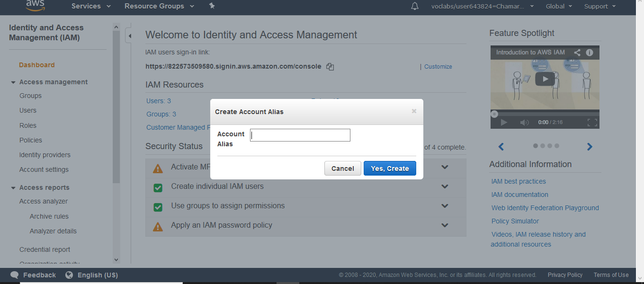Click the Activate MFA warning icon

tap(158, 168)
